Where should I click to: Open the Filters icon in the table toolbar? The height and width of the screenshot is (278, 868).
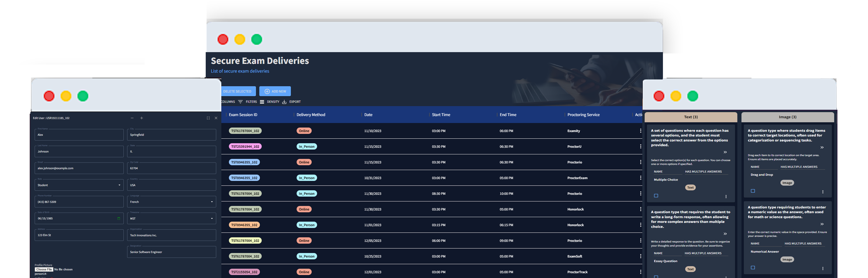click(x=241, y=102)
